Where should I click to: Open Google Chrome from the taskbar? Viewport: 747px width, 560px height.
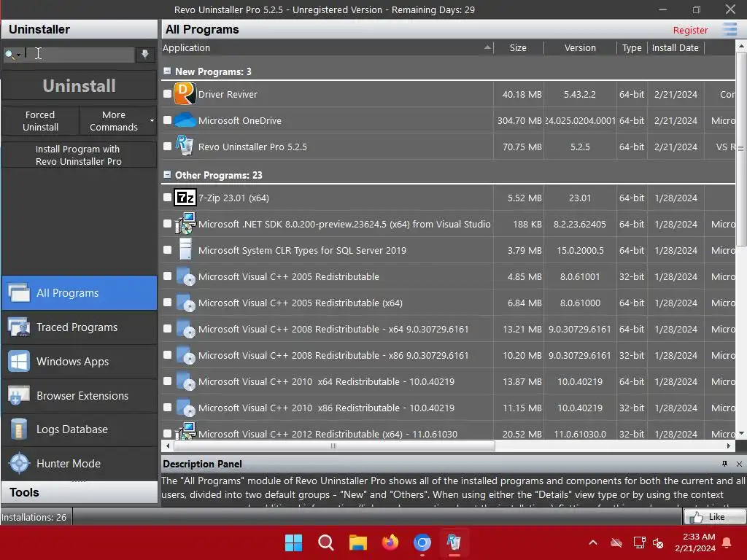422,542
